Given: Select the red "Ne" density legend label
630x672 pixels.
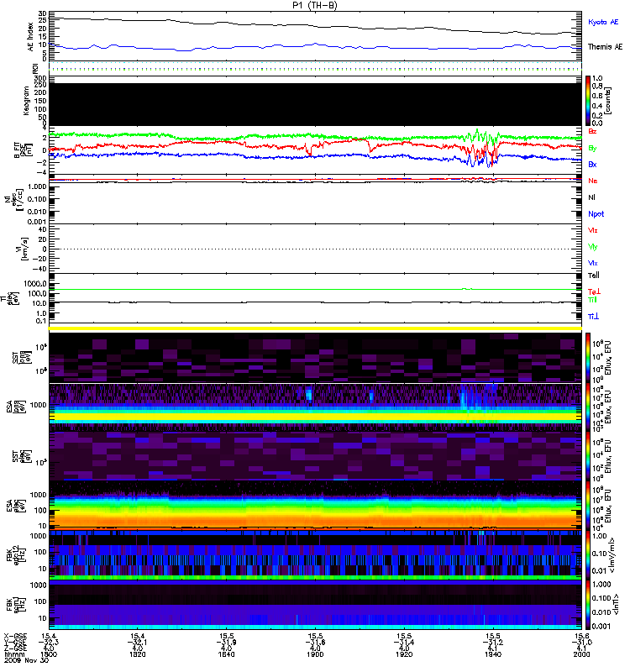Looking at the screenshot, I should [593, 181].
